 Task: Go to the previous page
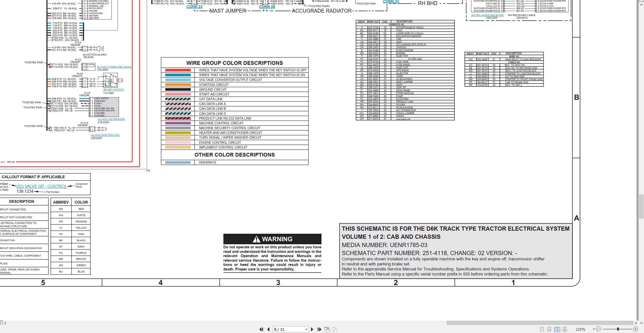(x=268, y=329)
